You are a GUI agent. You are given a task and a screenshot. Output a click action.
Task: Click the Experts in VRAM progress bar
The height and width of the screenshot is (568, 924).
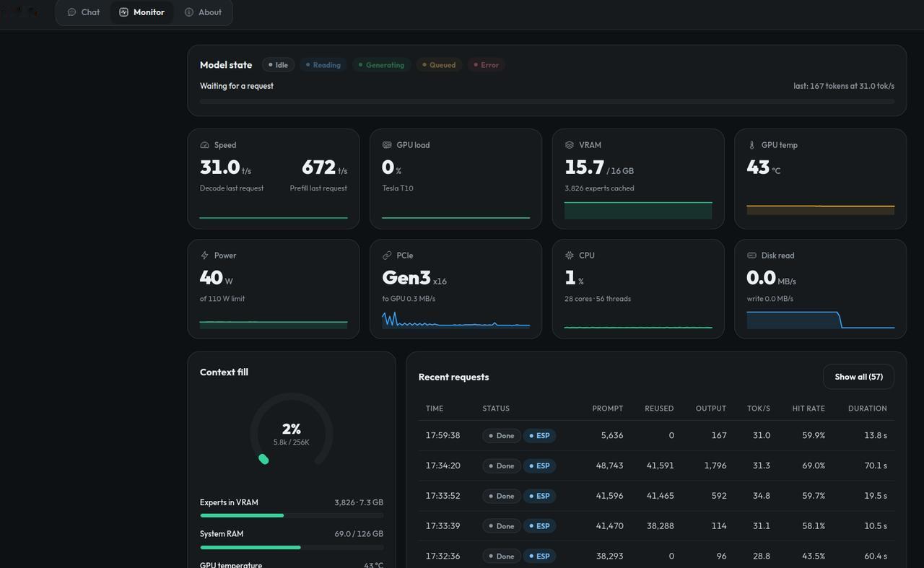[x=292, y=515]
